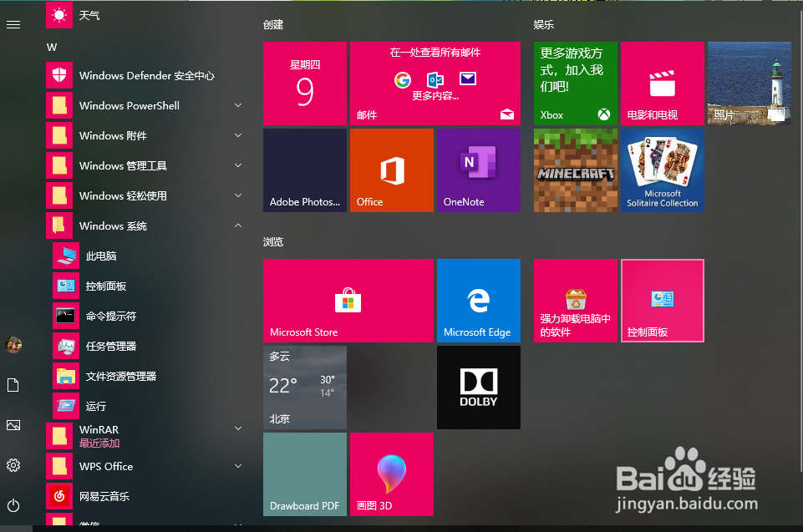Open 控制面板 in the app list
This screenshot has height=532, width=803.
point(149,286)
